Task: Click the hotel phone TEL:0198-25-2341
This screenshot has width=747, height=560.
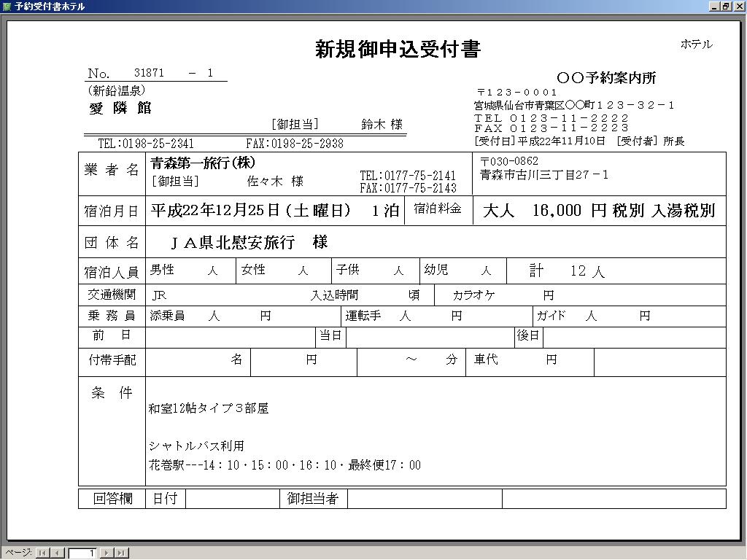Action: 146,144
